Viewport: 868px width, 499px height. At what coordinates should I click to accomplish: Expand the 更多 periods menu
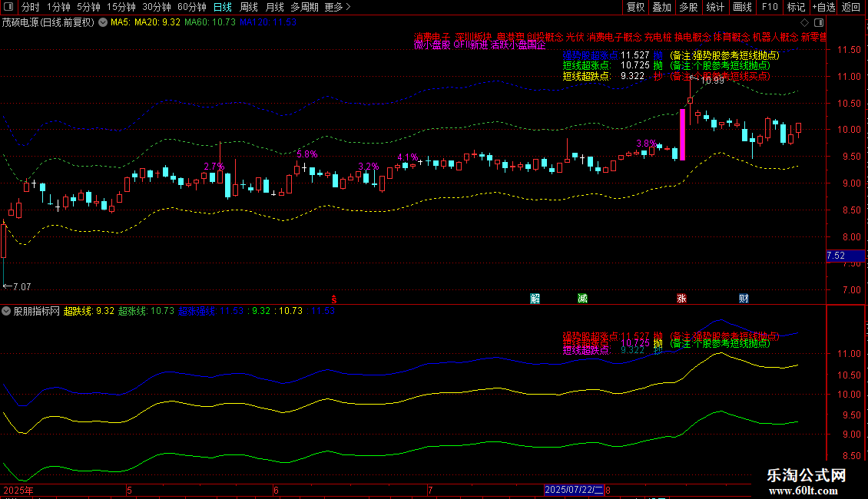(337, 7)
